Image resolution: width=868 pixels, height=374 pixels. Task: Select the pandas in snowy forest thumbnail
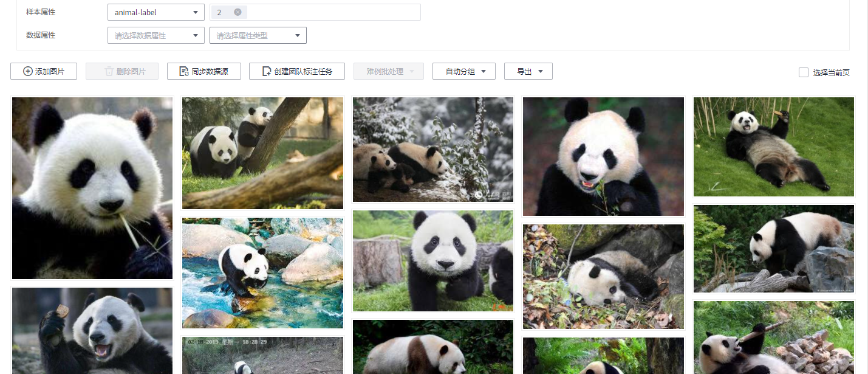point(432,149)
